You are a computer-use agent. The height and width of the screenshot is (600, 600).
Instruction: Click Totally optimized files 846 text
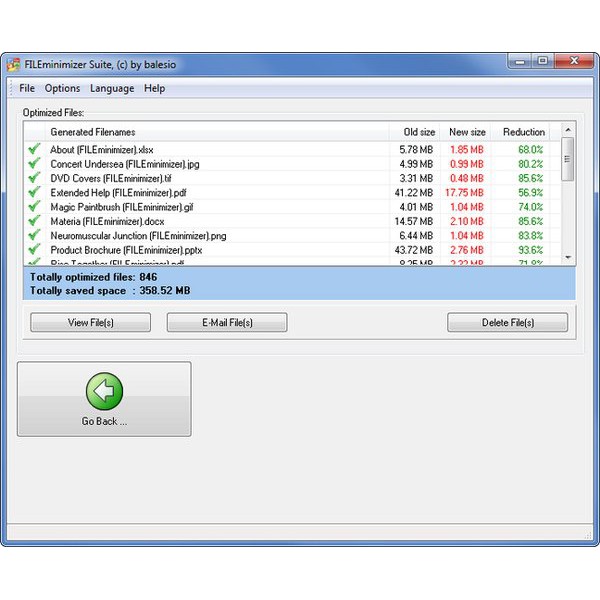pyautogui.click(x=93, y=277)
